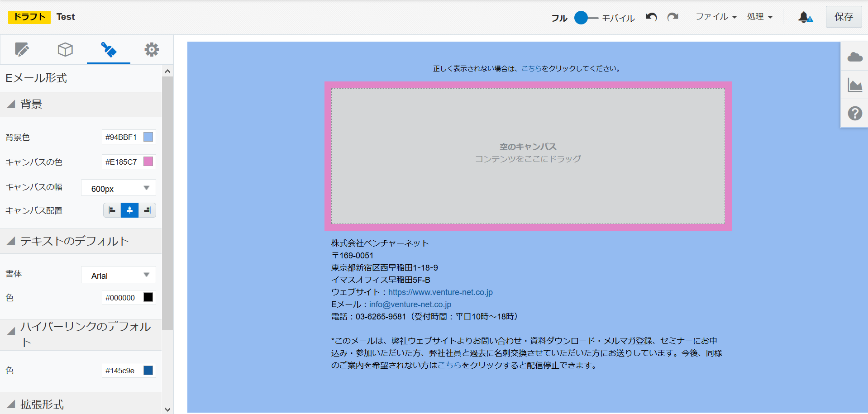This screenshot has width=868, height=414.
Task: Click the ドラフト status badge
Action: [x=29, y=17]
